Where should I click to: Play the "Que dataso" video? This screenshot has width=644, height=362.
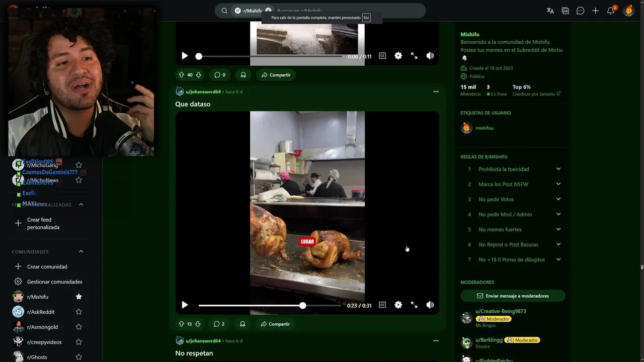pyautogui.click(x=185, y=305)
